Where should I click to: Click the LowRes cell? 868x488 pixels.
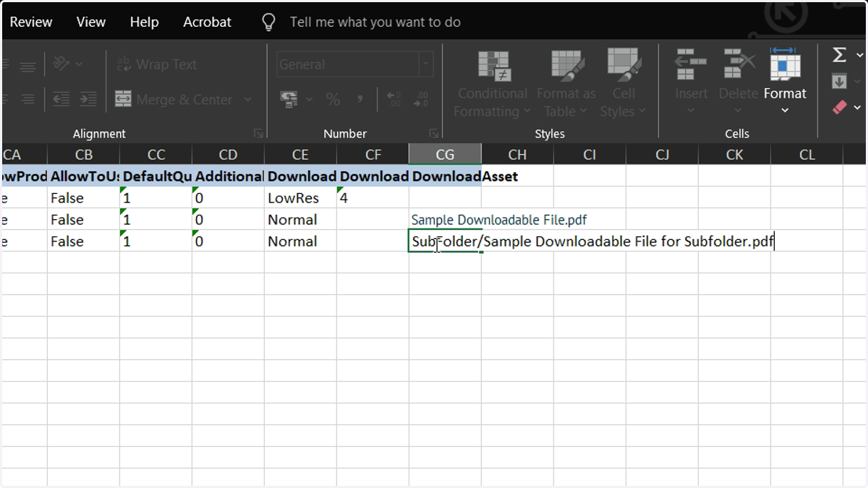[x=301, y=198]
